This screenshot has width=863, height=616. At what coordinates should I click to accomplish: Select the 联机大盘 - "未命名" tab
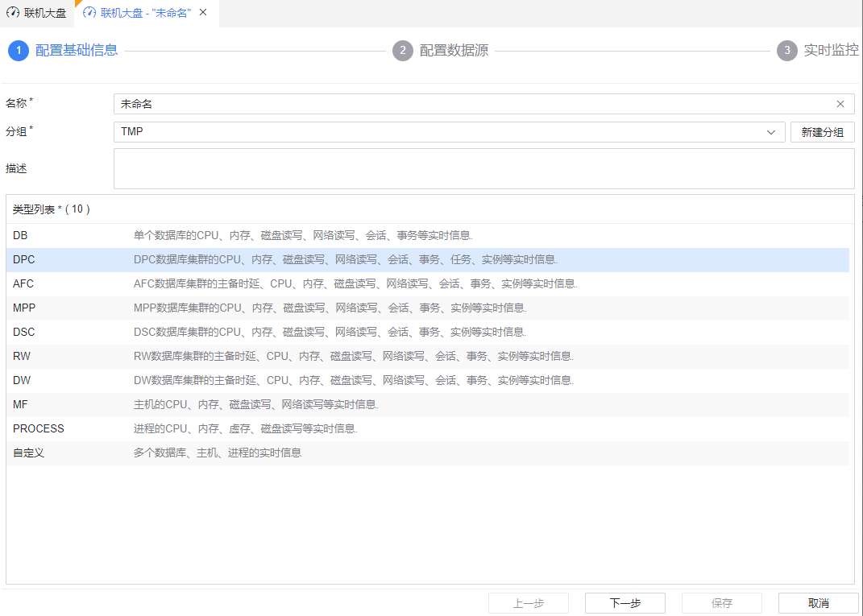145,13
